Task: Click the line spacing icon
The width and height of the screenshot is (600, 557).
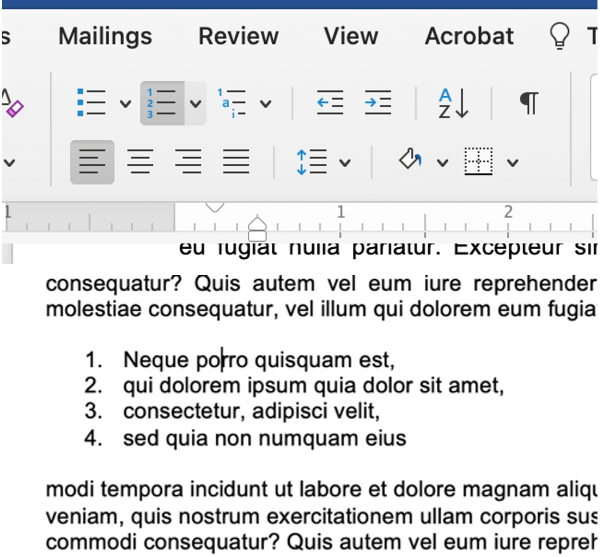Action: (x=312, y=162)
